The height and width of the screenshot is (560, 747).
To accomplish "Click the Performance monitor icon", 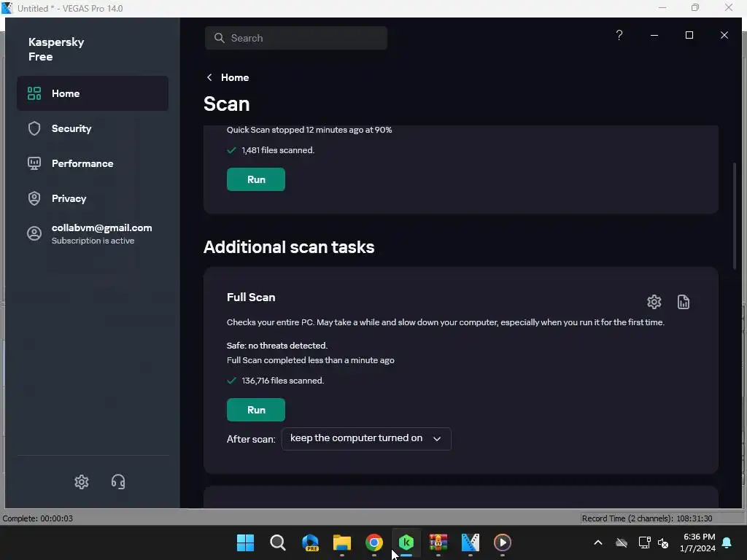I will pos(34,163).
